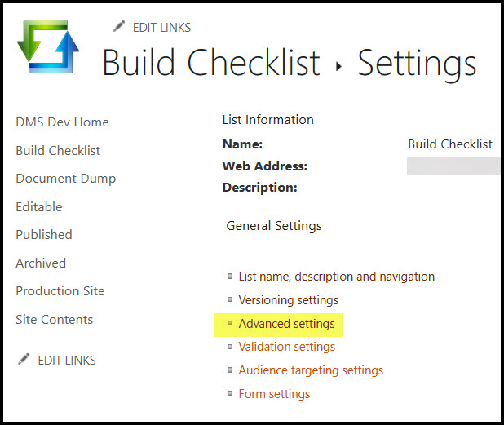Open Validation settings
The width and height of the screenshot is (504, 425).
click(286, 347)
